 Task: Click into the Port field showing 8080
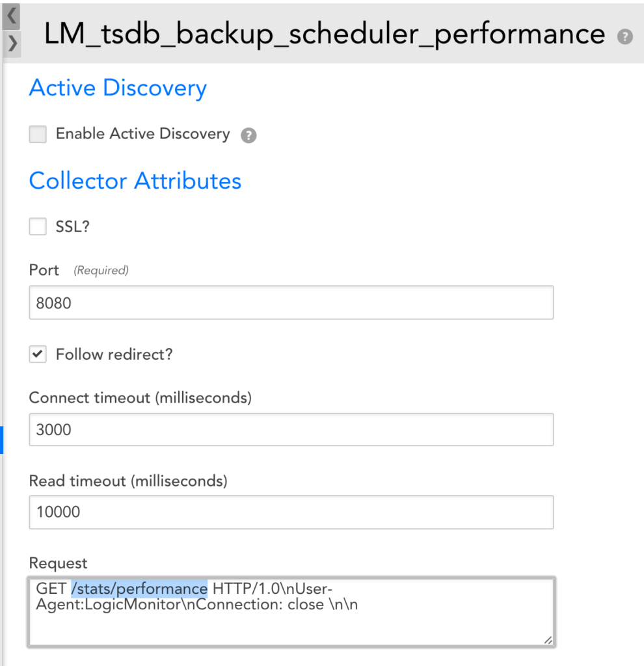tap(291, 302)
